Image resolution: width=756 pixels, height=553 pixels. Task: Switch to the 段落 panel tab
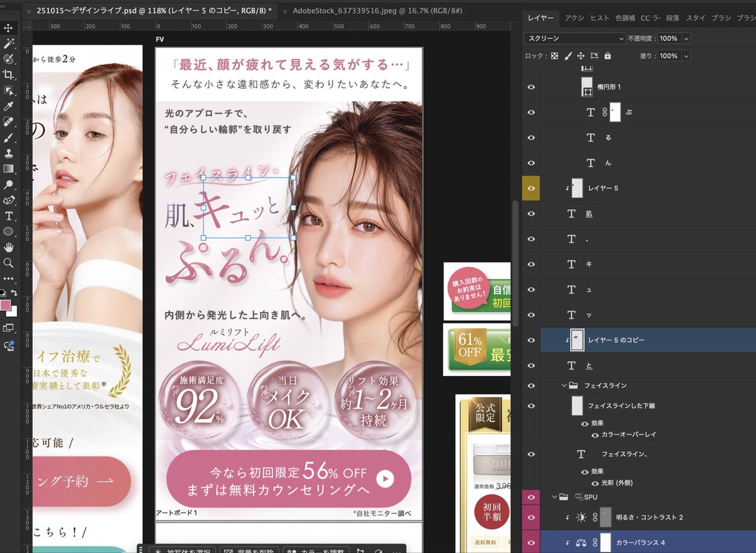pos(673,18)
